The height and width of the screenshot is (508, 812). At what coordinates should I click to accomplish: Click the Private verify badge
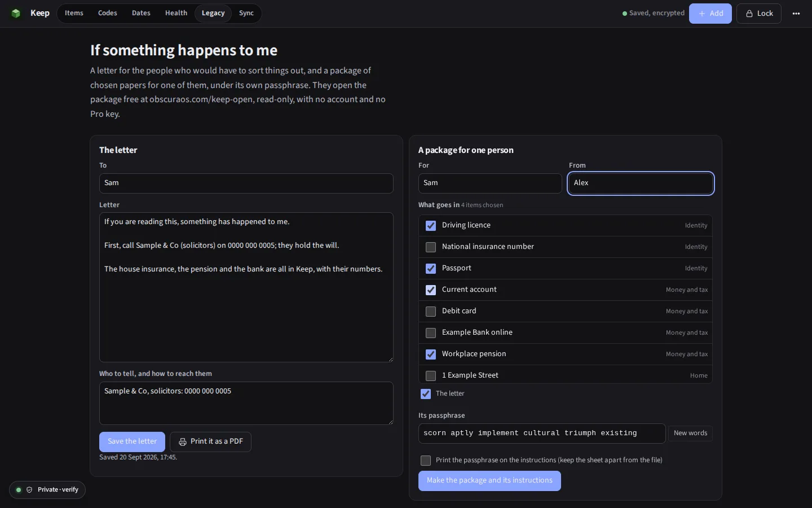pos(47,490)
